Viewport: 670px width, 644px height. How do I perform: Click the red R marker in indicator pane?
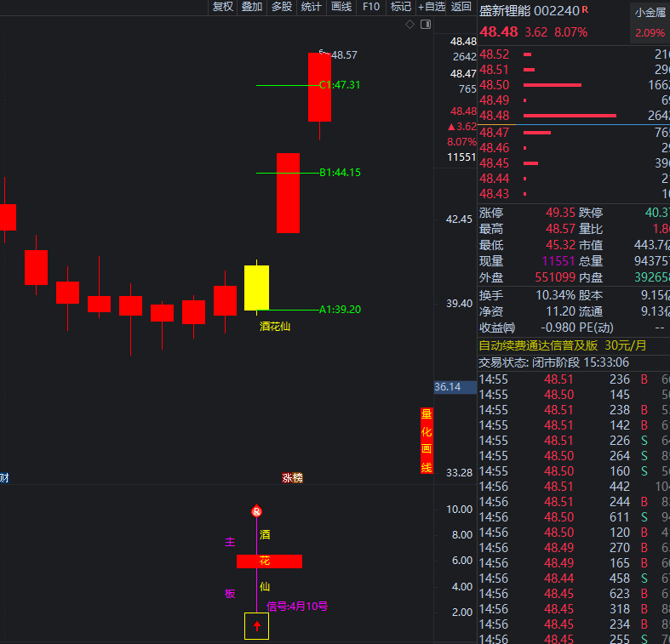[256, 511]
